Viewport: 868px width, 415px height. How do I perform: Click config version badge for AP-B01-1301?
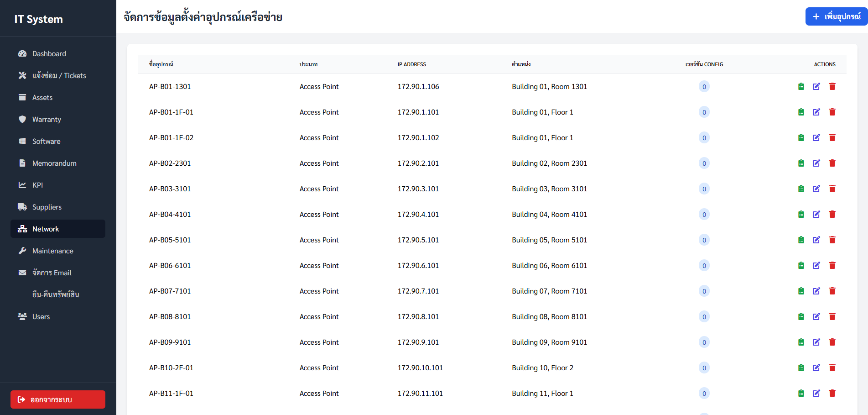tap(704, 86)
